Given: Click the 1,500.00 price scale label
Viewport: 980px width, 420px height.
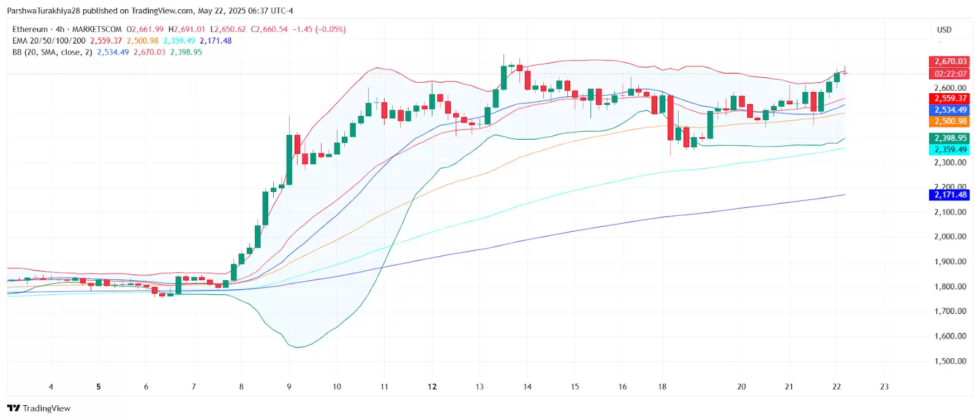Looking at the screenshot, I should (x=950, y=361).
